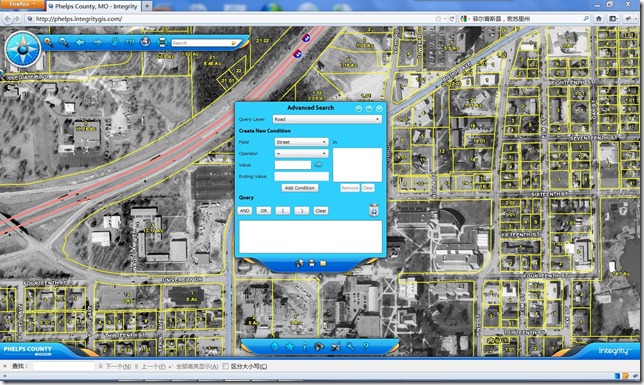Click the save query disk icon
The image size is (644, 385).
pyautogui.click(x=312, y=263)
